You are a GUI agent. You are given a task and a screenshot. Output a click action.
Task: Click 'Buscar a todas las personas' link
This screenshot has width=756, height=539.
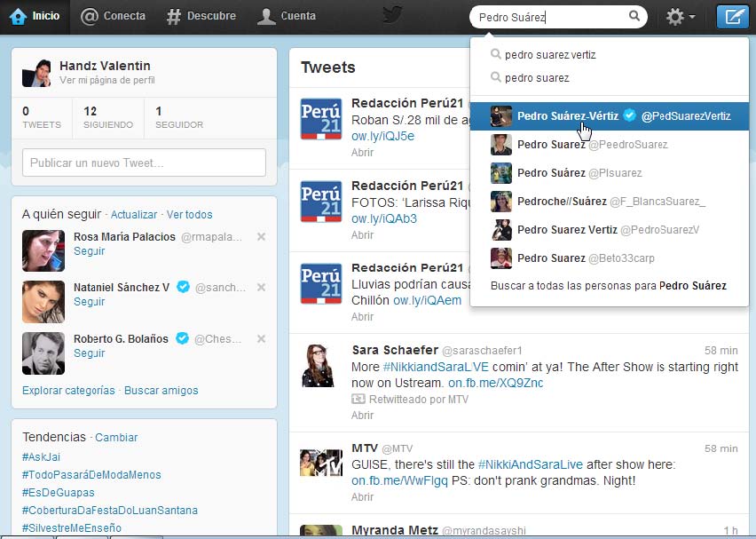(608, 286)
